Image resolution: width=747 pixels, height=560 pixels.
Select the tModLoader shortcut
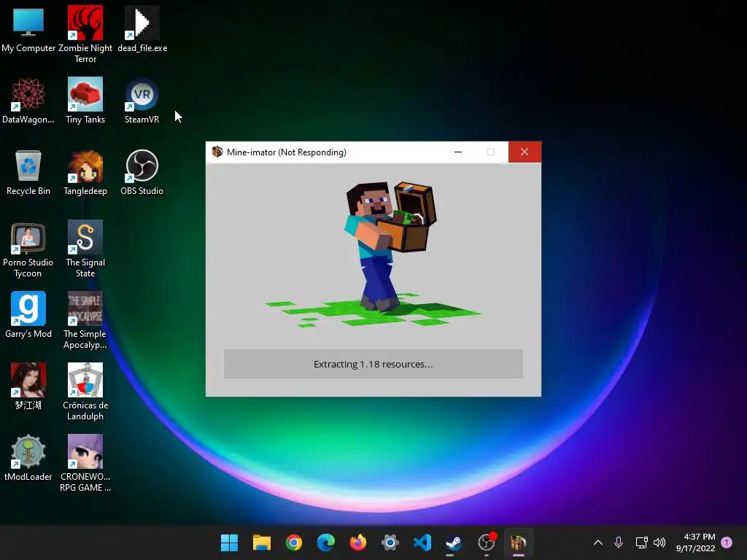click(28, 458)
